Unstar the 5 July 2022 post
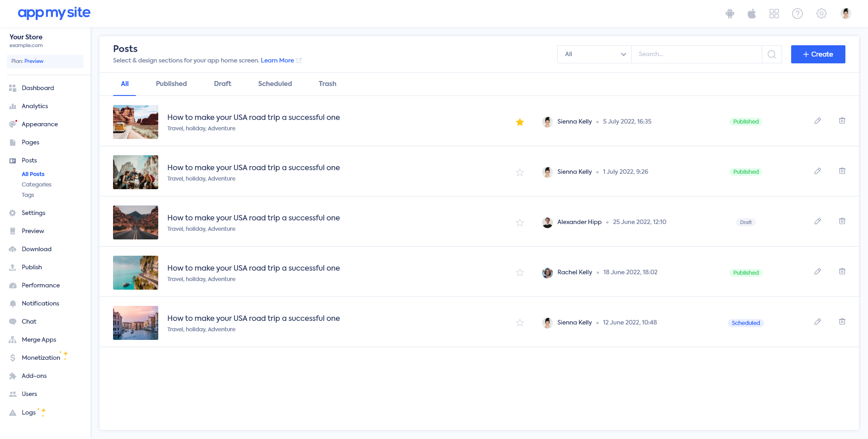The height and width of the screenshot is (439, 868). point(520,122)
